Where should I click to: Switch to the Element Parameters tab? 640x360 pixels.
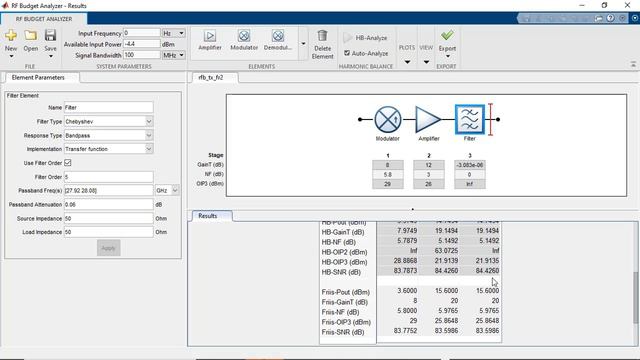click(38, 78)
